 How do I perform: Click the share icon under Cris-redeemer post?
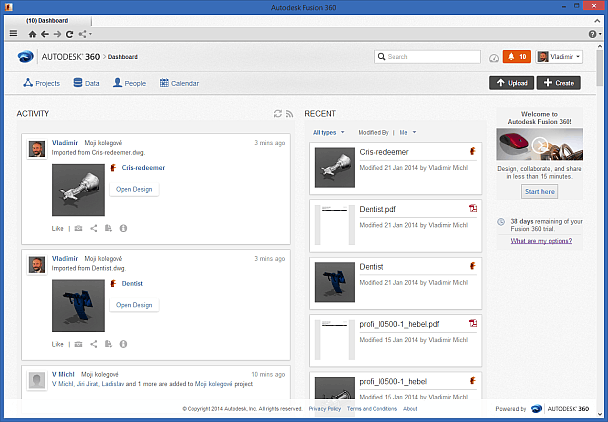tap(93, 228)
